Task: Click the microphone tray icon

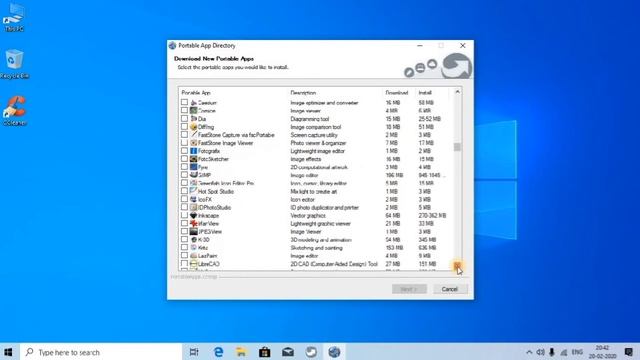Action: click(552, 352)
